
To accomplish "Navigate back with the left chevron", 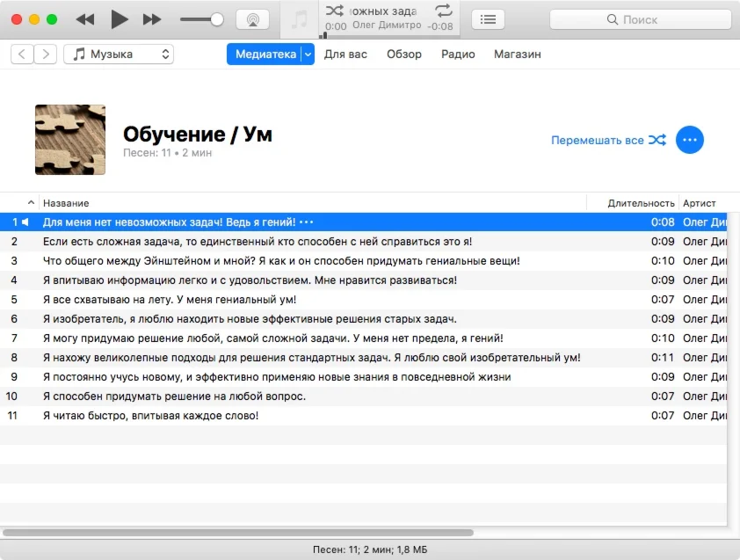I will tap(22, 55).
